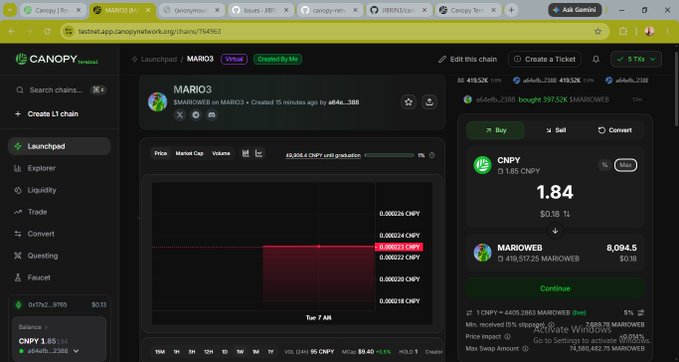The image size is (679, 362).
Task: Switch to the Convert swap tab
Action: click(x=614, y=130)
